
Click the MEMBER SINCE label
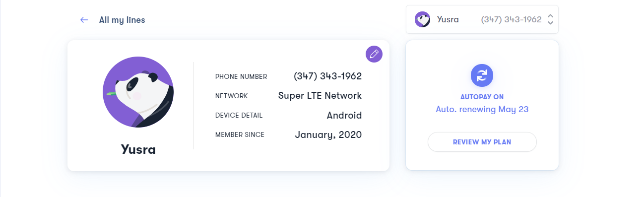(x=240, y=135)
